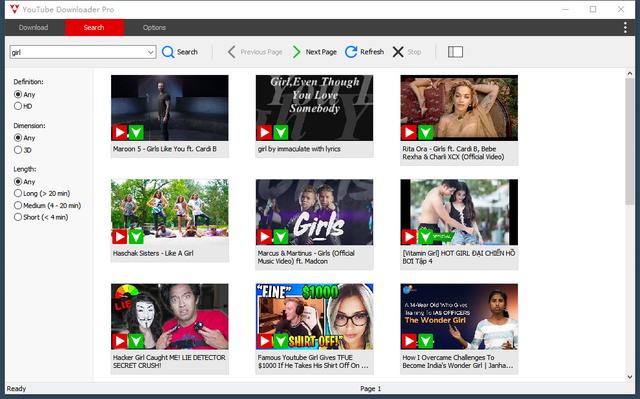Download Famous Youtube Girl Gives TFUE video
Screen dimensions: 640x399
coord(280,341)
